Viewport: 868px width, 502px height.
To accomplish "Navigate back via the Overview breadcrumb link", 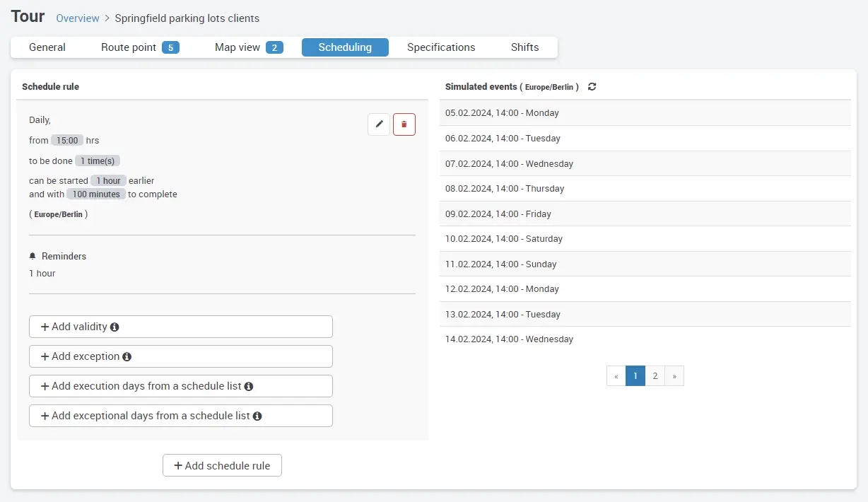I will point(78,18).
